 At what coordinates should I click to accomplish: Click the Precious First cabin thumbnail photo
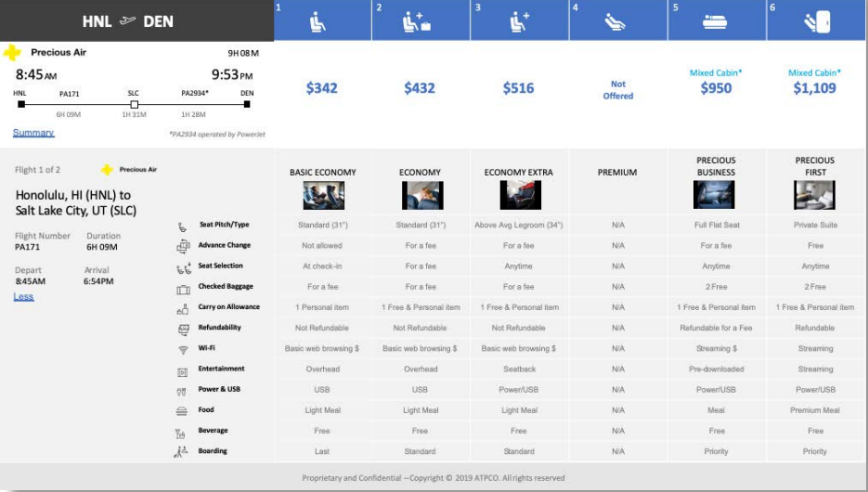click(x=814, y=195)
